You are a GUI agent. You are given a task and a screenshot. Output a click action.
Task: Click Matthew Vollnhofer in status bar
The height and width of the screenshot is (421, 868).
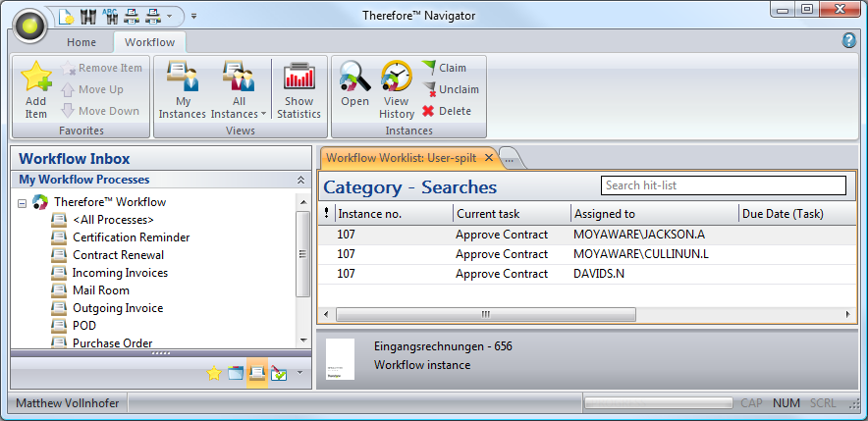68,402
